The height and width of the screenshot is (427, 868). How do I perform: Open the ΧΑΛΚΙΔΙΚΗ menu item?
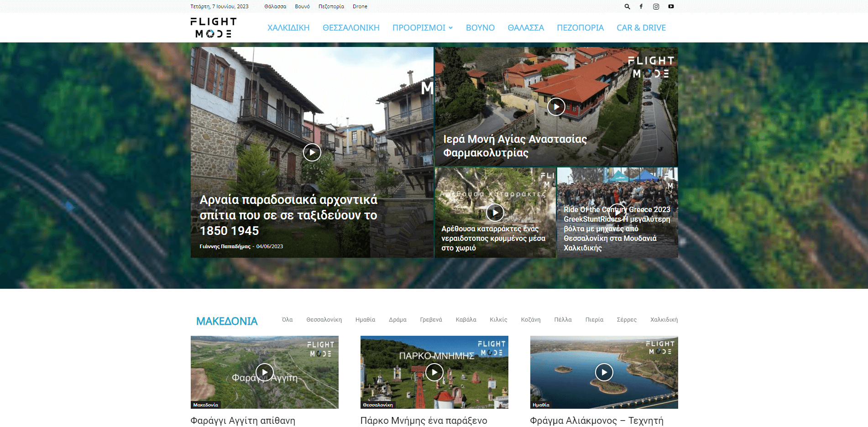coord(288,28)
